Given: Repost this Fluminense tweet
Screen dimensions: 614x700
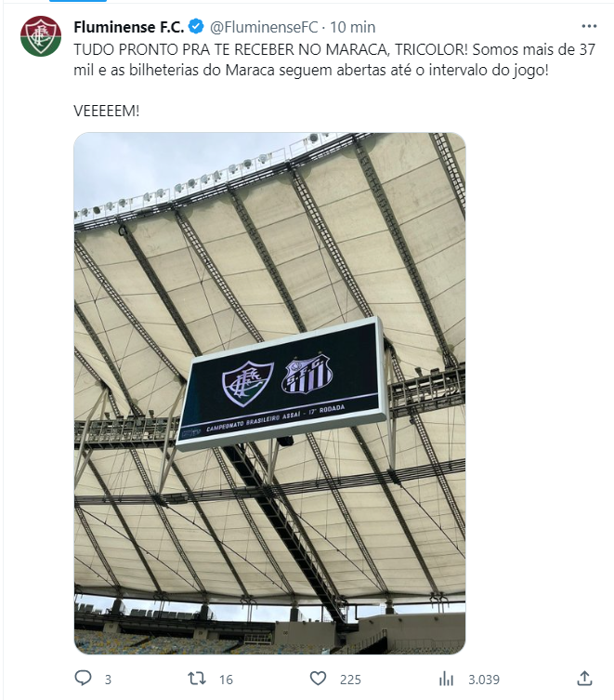Looking at the screenshot, I should (197, 679).
